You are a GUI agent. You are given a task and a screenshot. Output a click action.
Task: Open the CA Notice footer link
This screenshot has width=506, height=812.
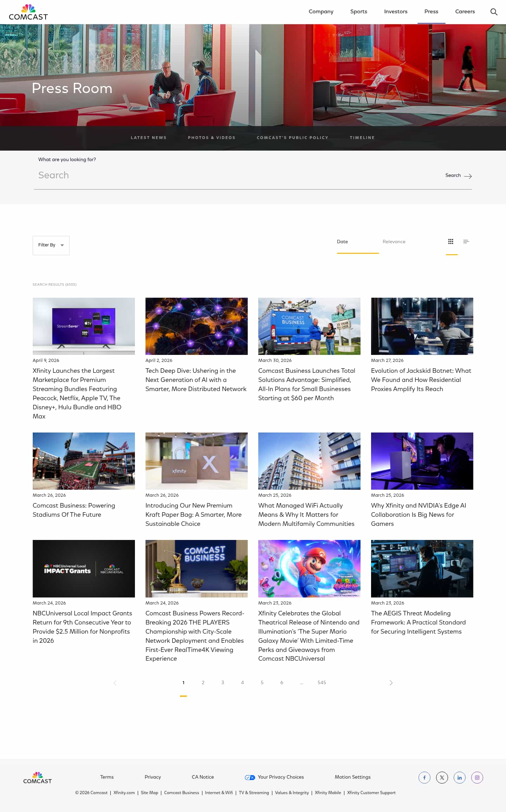(203, 777)
